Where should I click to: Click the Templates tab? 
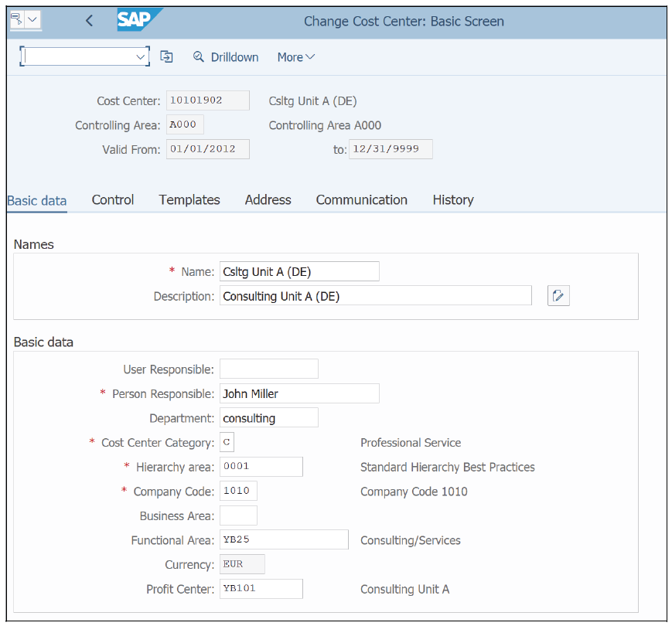tap(189, 199)
